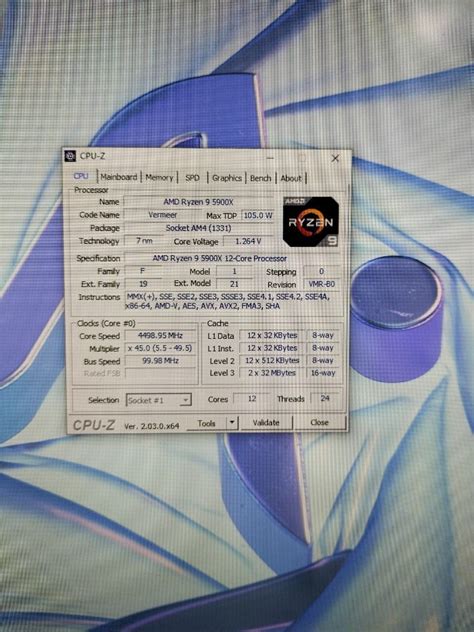This screenshot has width=474, height=632.
Task: Select the CPU tab
Action: 81,176
